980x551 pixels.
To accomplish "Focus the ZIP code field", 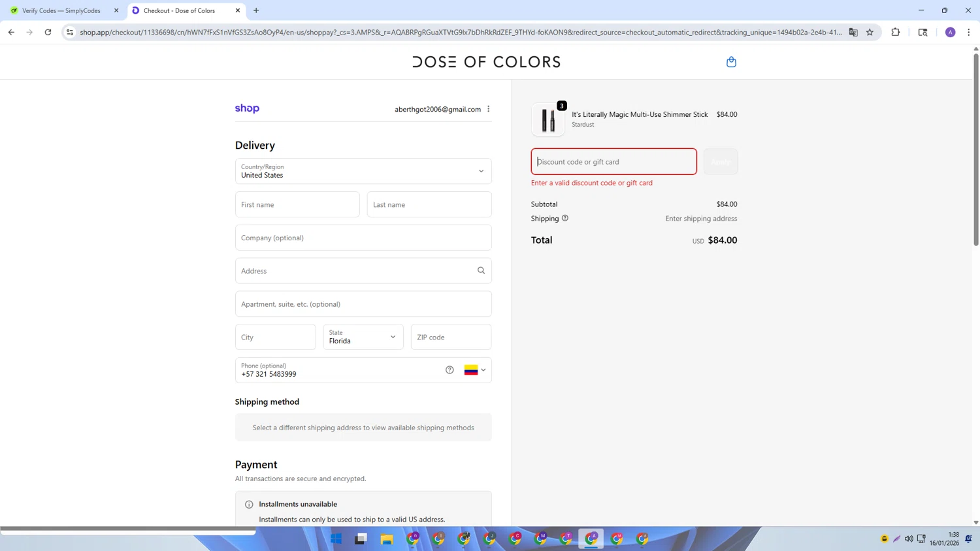I will pos(451,337).
